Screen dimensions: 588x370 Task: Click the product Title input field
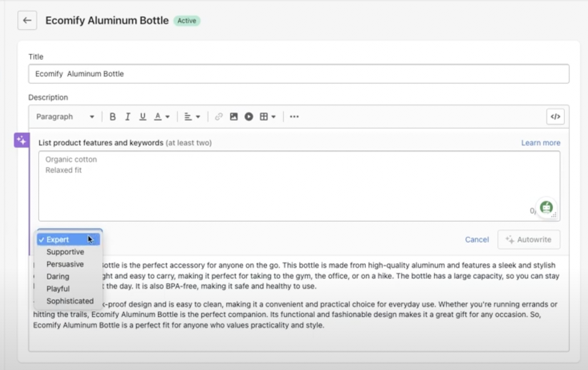[x=299, y=74]
